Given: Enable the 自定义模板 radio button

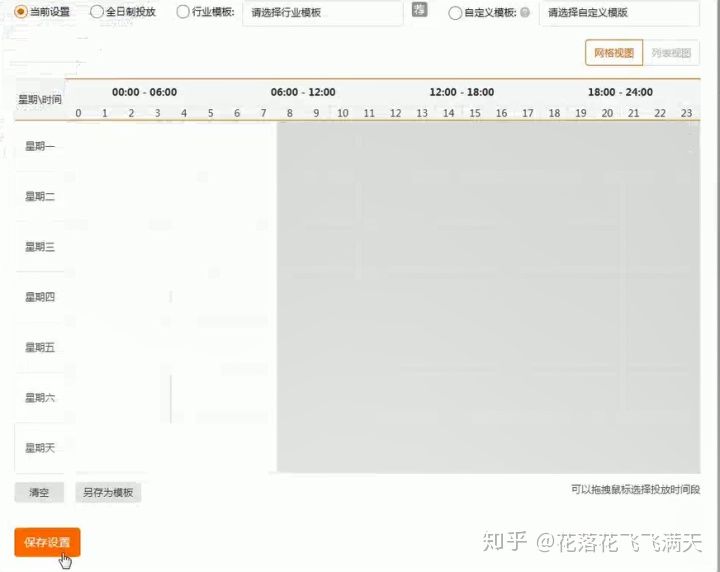Looking at the screenshot, I should (x=456, y=13).
